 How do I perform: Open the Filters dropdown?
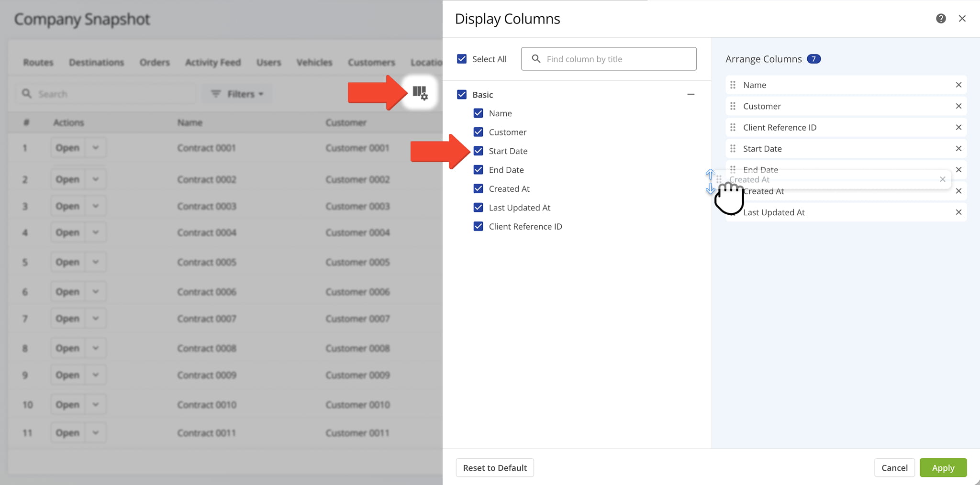click(237, 94)
